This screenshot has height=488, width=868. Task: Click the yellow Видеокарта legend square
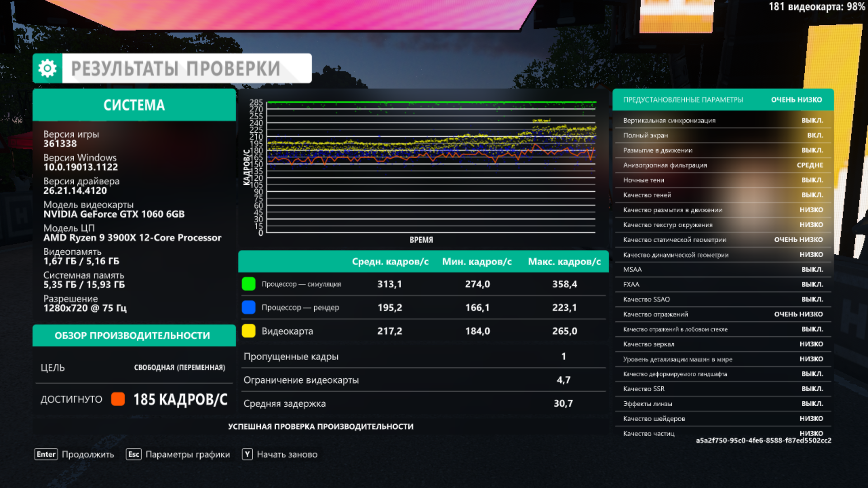[x=249, y=331]
